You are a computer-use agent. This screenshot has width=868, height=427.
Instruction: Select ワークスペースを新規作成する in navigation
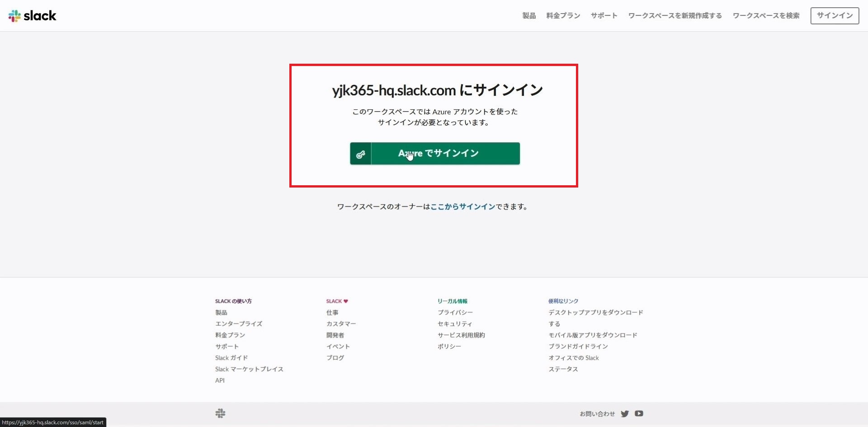[675, 15]
